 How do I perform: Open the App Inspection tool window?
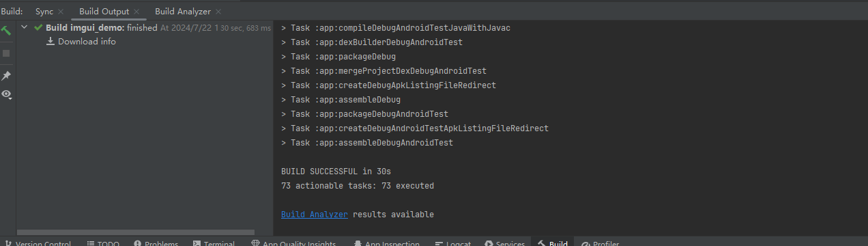[x=386, y=242]
